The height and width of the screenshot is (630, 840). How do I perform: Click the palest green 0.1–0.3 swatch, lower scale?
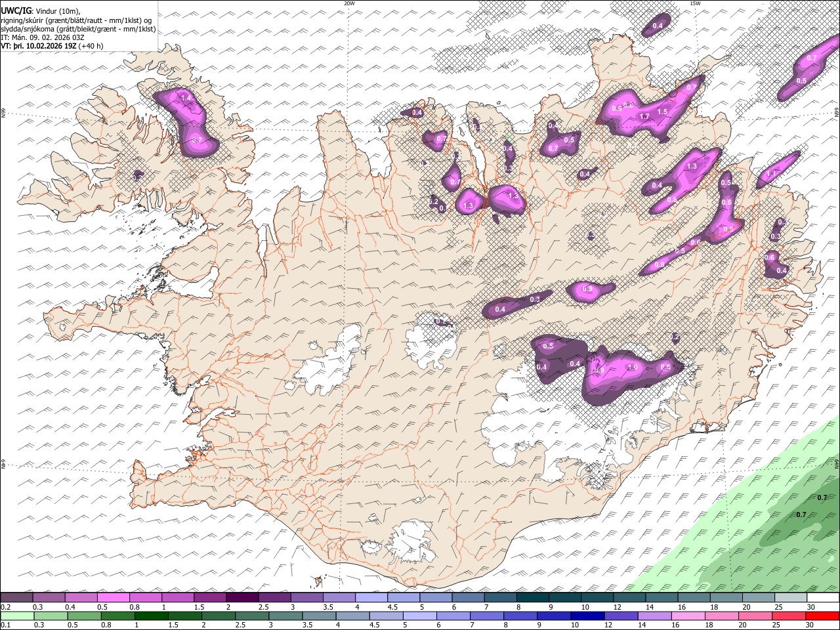pos(17,616)
